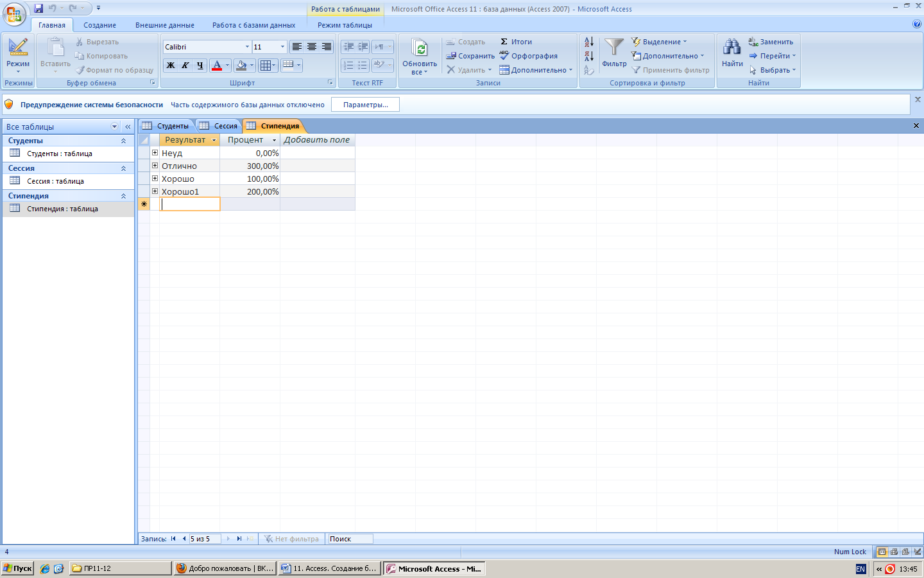The width and height of the screenshot is (924, 578).
Task: Click the record number box 5 из 5
Action: tap(204, 539)
